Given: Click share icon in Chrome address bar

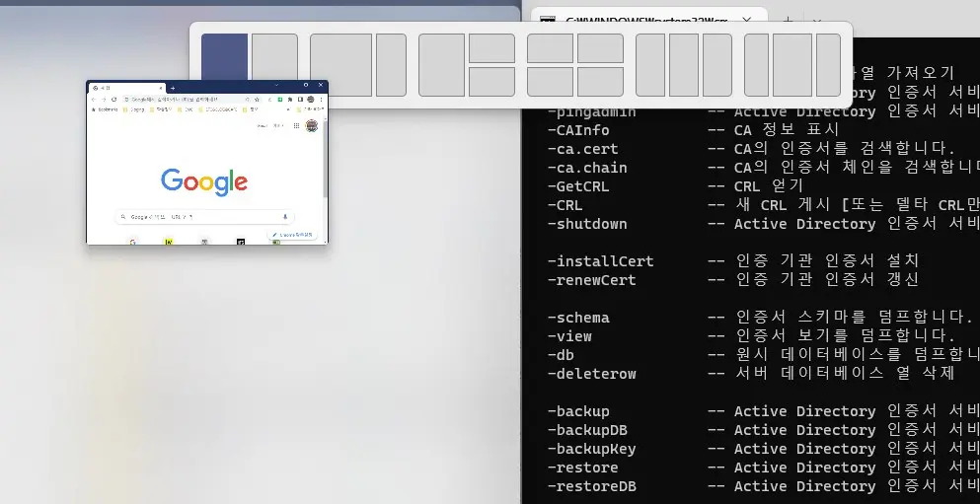Looking at the screenshot, I should click(248, 100).
